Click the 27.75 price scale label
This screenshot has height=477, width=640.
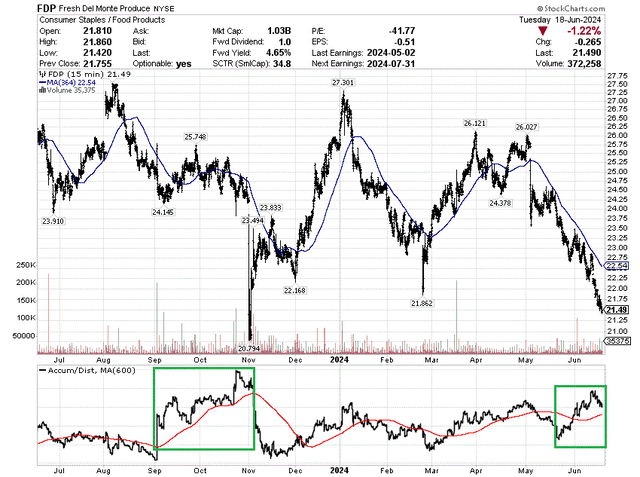[617, 76]
